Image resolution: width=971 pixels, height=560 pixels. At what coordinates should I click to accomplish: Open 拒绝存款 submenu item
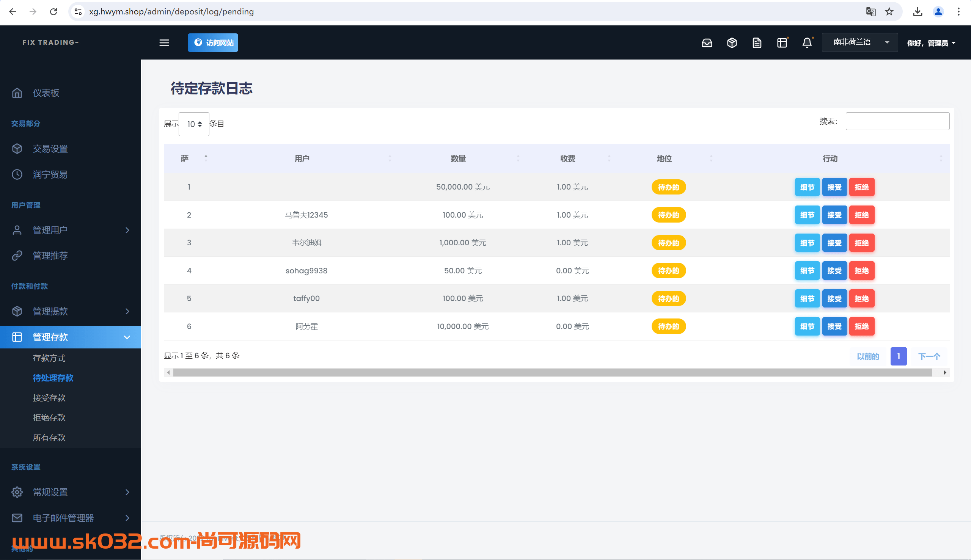coord(49,417)
